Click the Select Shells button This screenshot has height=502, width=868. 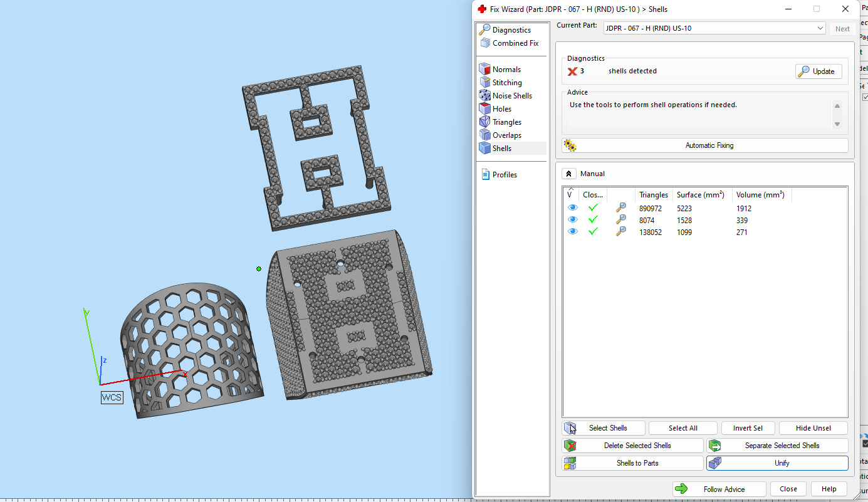604,428
